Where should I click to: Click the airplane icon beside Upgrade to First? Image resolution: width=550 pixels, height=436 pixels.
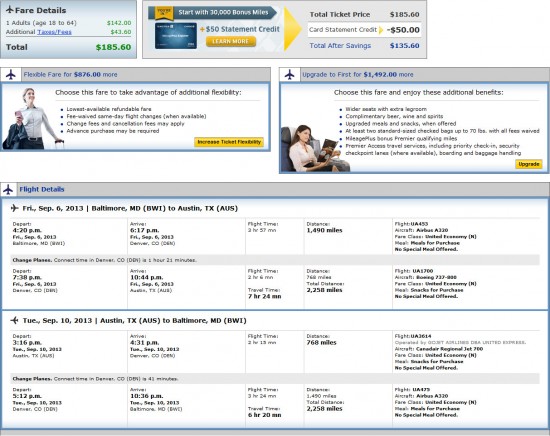pyautogui.click(x=290, y=75)
